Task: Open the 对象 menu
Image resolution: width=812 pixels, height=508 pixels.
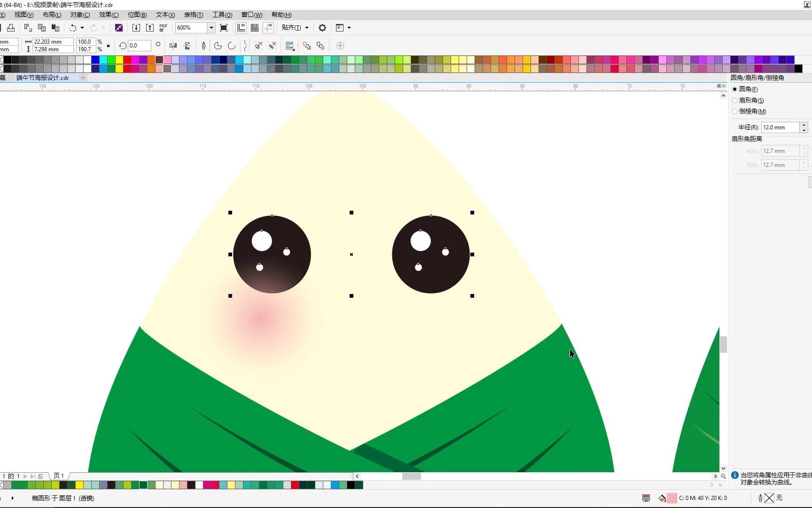Action: click(80, 15)
